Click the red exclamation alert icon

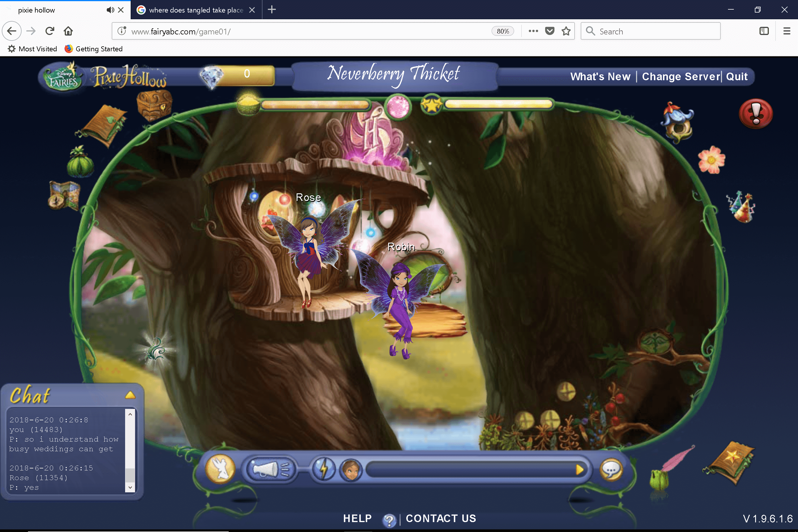(x=756, y=114)
